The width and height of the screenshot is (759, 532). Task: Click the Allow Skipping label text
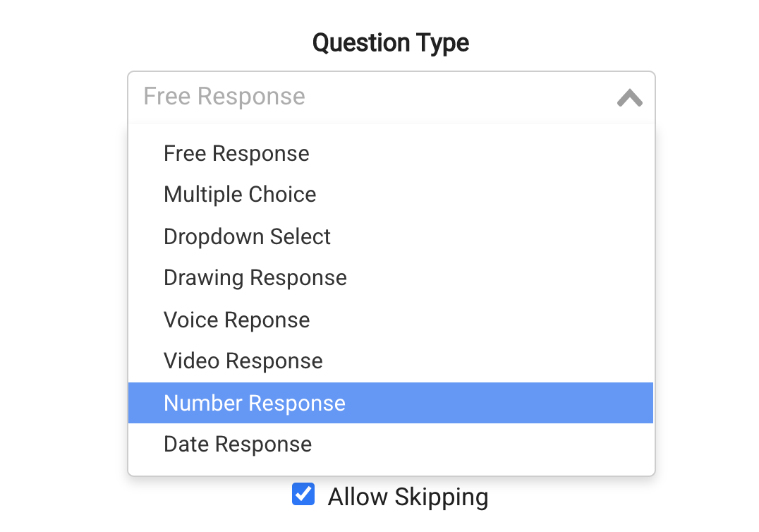click(408, 497)
